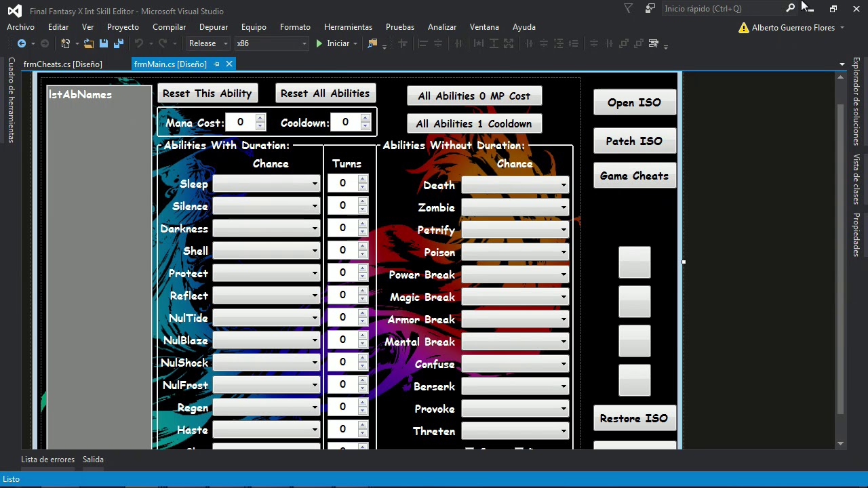This screenshot has width=868, height=488.
Task: Pin the frmMain.cs design tab
Action: point(216,64)
